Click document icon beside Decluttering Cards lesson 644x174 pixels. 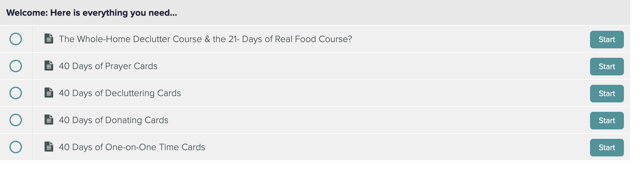pos(49,93)
